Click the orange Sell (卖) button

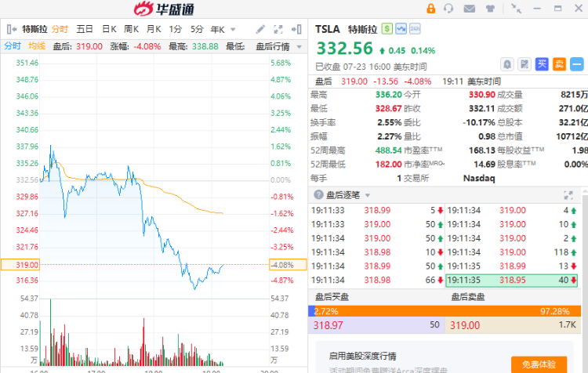559,64
